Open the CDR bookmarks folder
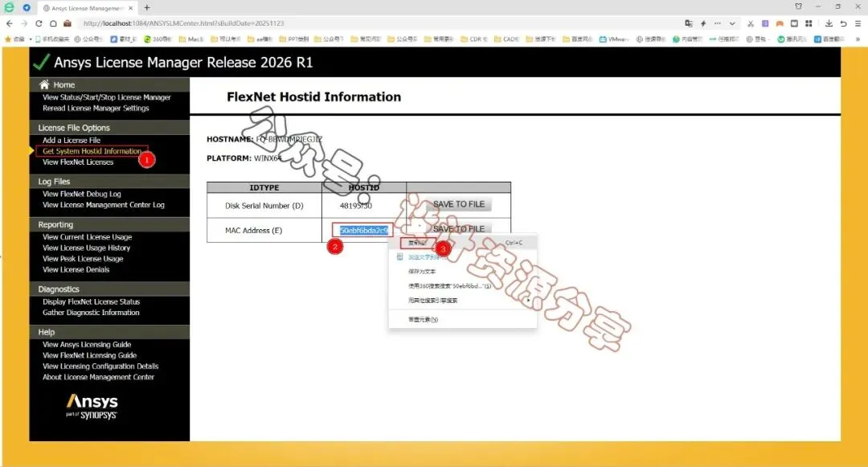 (x=474, y=39)
